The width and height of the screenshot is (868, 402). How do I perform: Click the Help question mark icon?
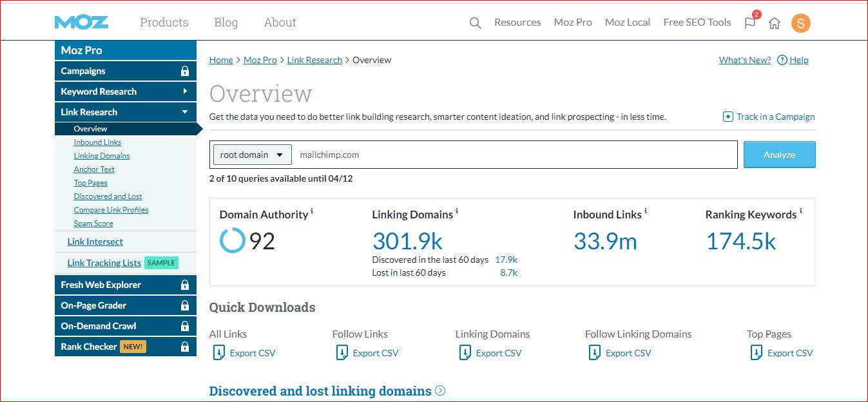[x=782, y=60]
